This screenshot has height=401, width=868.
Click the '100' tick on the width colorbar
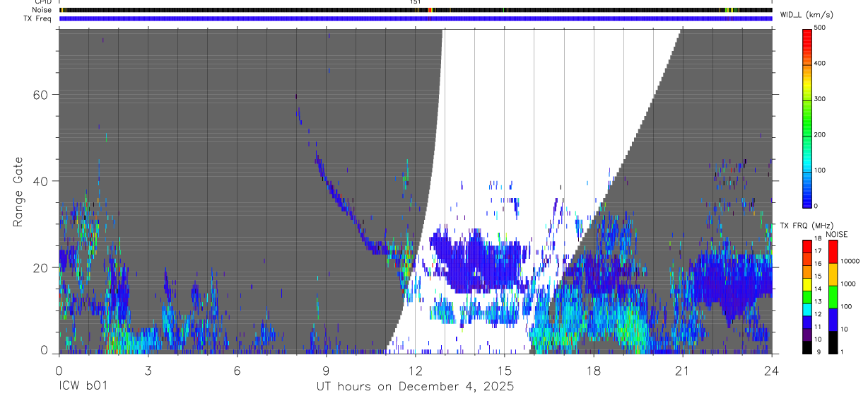820,170
